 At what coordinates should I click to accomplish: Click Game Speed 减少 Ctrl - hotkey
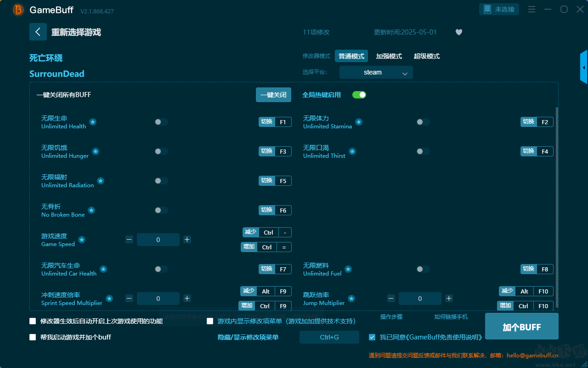point(267,232)
